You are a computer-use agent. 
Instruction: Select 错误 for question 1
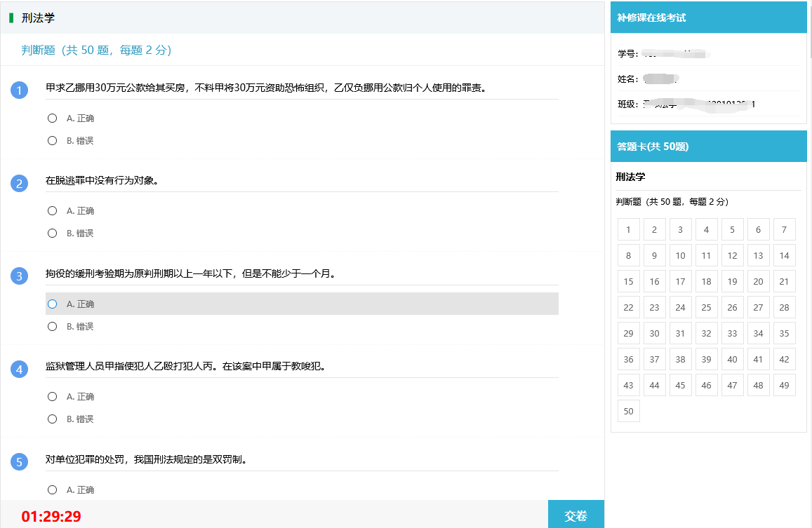pyautogui.click(x=52, y=141)
